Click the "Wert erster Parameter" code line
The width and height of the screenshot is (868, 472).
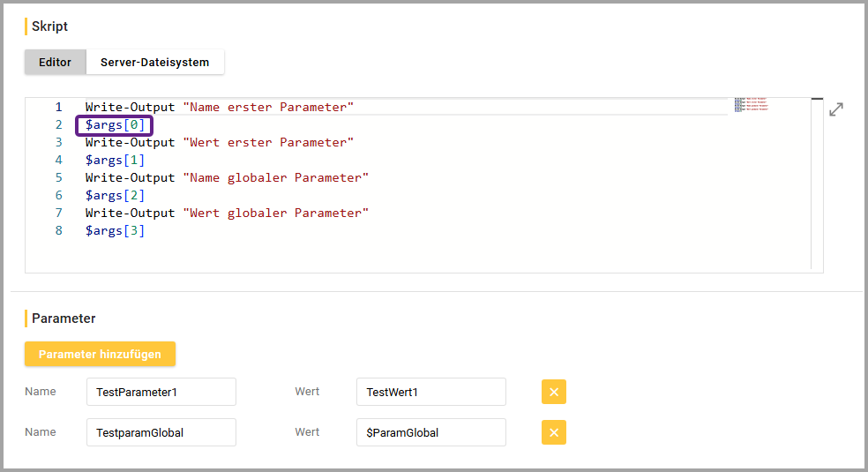[x=219, y=143]
